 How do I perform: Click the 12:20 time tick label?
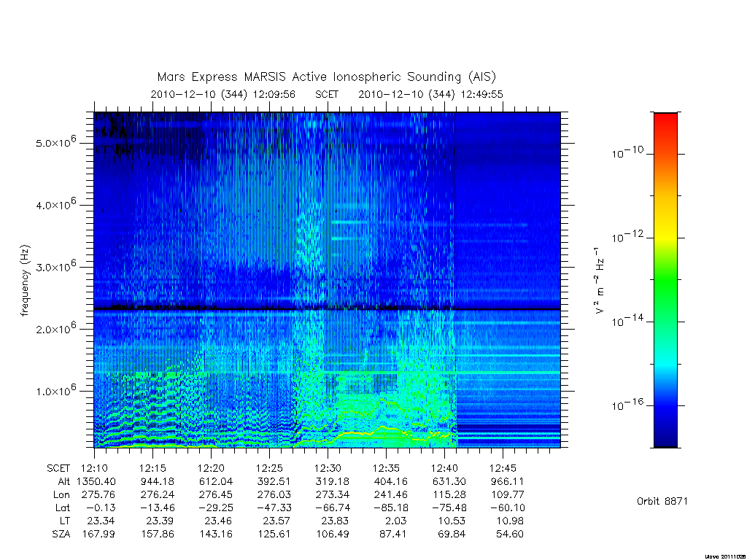point(211,469)
